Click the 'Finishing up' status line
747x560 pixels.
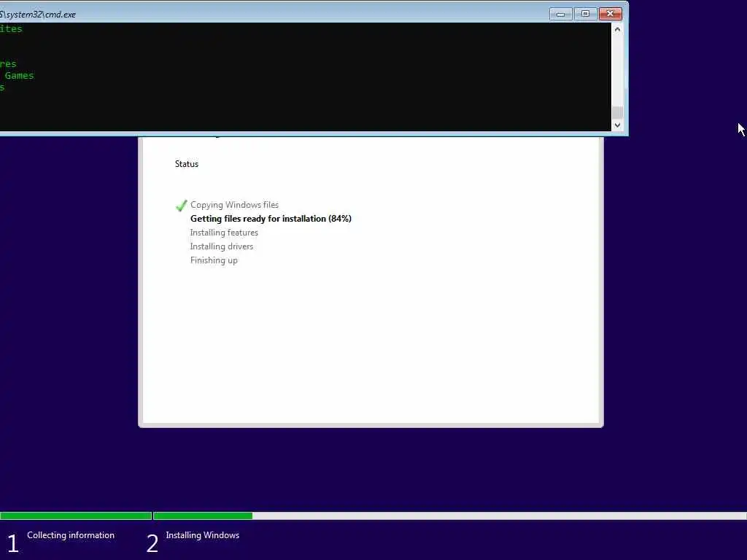click(x=214, y=260)
